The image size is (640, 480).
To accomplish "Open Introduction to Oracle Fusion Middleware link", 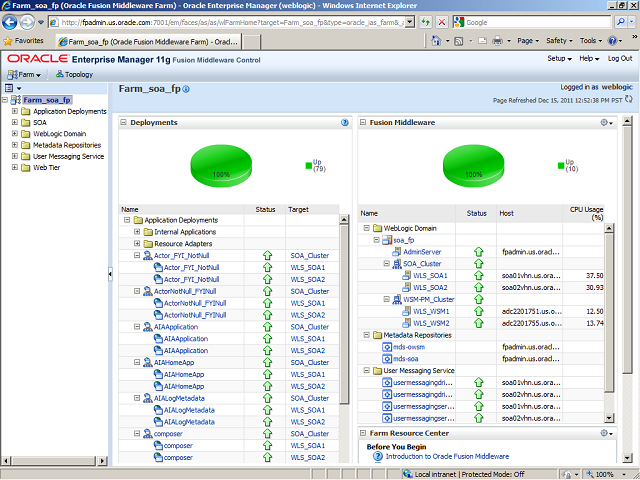I will pyautogui.click(x=440, y=456).
